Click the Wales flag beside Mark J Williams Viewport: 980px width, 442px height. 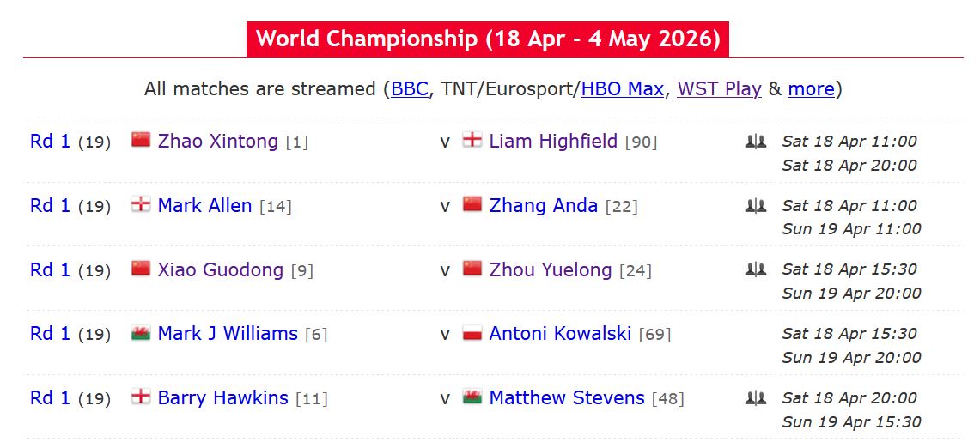point(141,332)
